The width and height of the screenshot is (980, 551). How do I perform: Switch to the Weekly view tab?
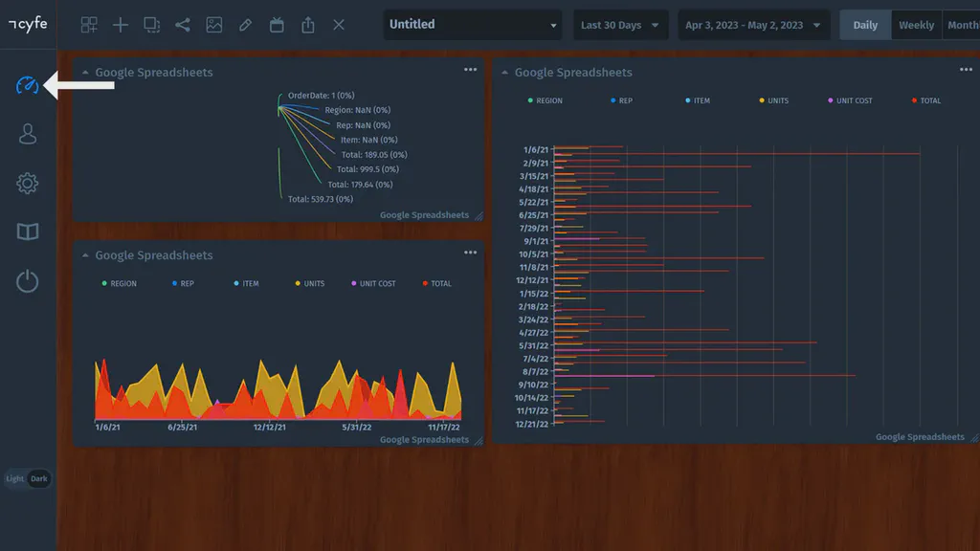[916, 24]
